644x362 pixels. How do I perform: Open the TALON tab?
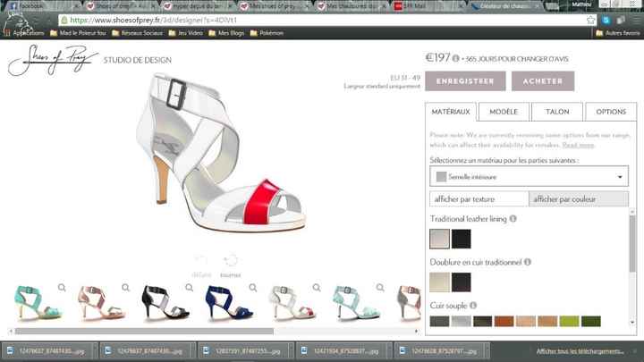click(557, 112)
